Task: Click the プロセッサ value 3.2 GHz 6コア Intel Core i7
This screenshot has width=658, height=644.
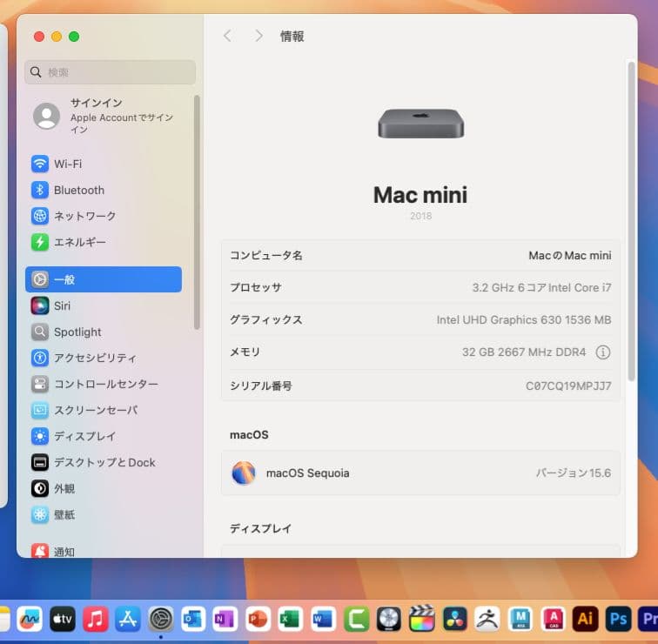Action: point(541,287)
